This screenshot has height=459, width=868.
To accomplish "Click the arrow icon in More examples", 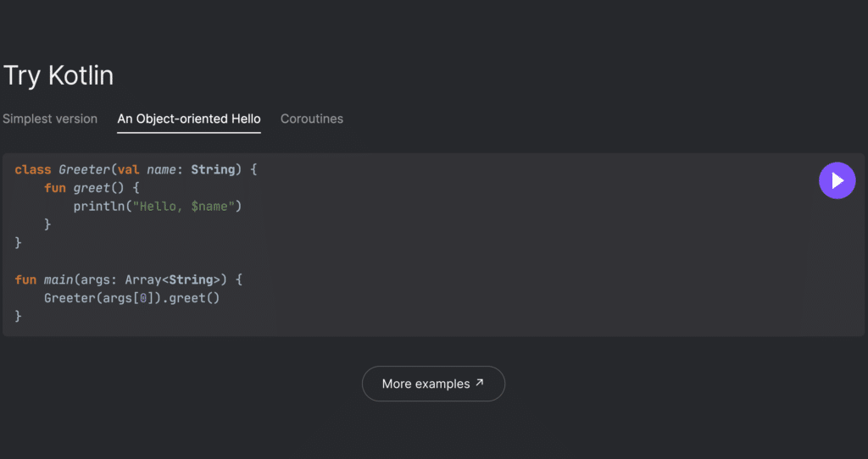I will 480,382.
